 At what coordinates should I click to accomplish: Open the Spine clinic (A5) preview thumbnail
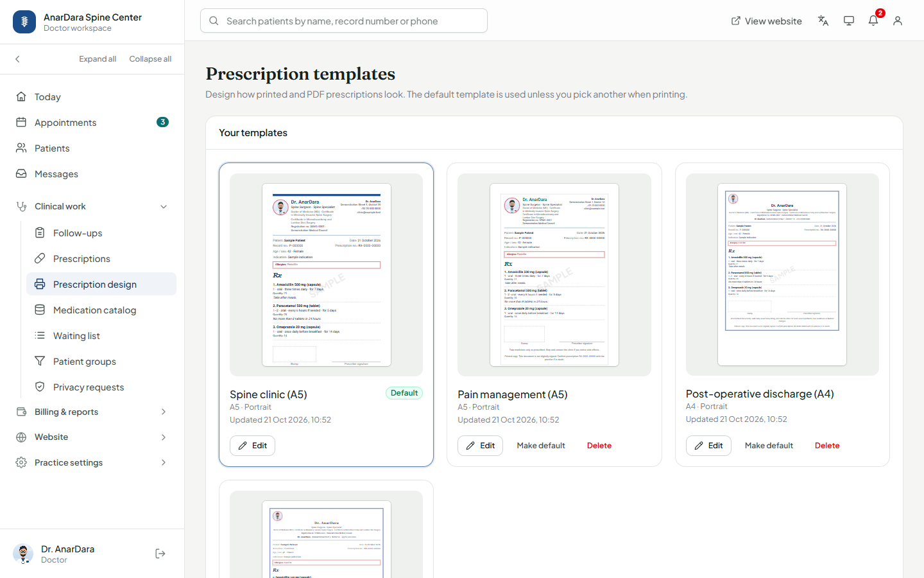coord(326,275)
